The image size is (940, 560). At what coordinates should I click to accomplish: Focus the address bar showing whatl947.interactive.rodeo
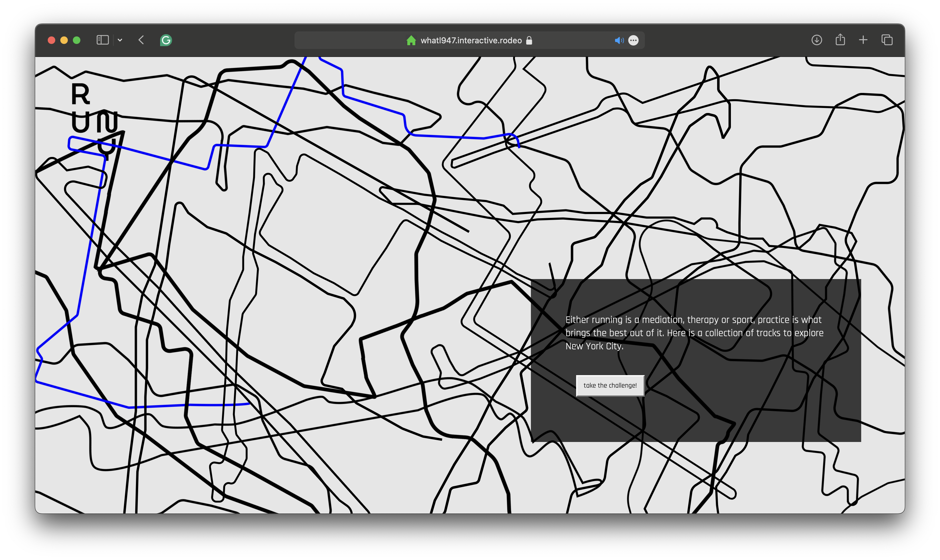(x=469, y=40)
